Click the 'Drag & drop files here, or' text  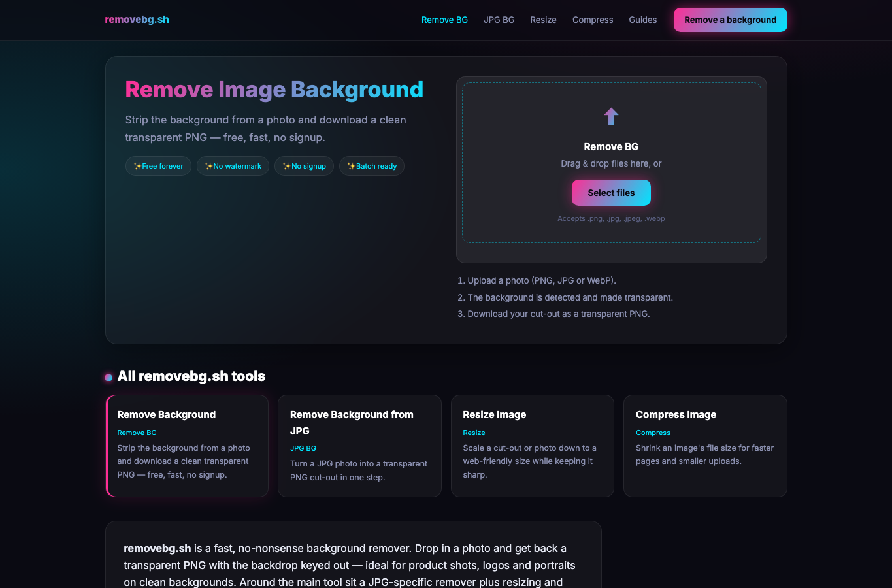[x=611, y=163]
